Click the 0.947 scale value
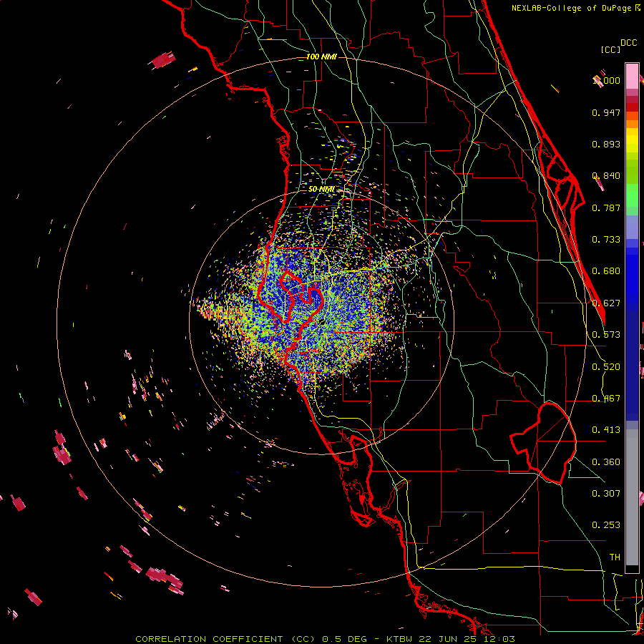The width and height of the screenshot is (644, 644). click(606, 112)
